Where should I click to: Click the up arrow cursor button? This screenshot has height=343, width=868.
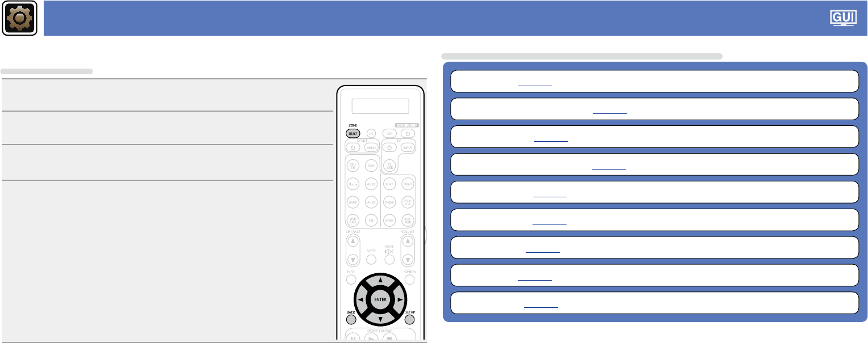point(379,281)
